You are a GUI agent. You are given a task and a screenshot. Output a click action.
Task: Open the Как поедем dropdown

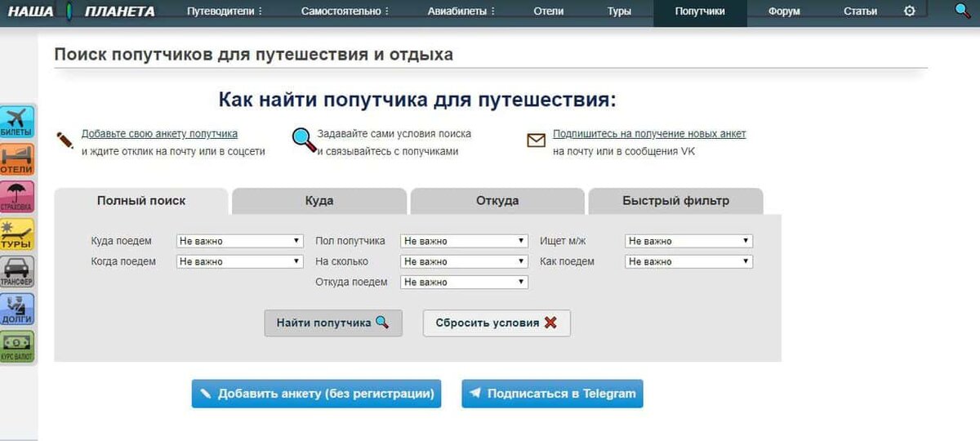coord(688,261)
